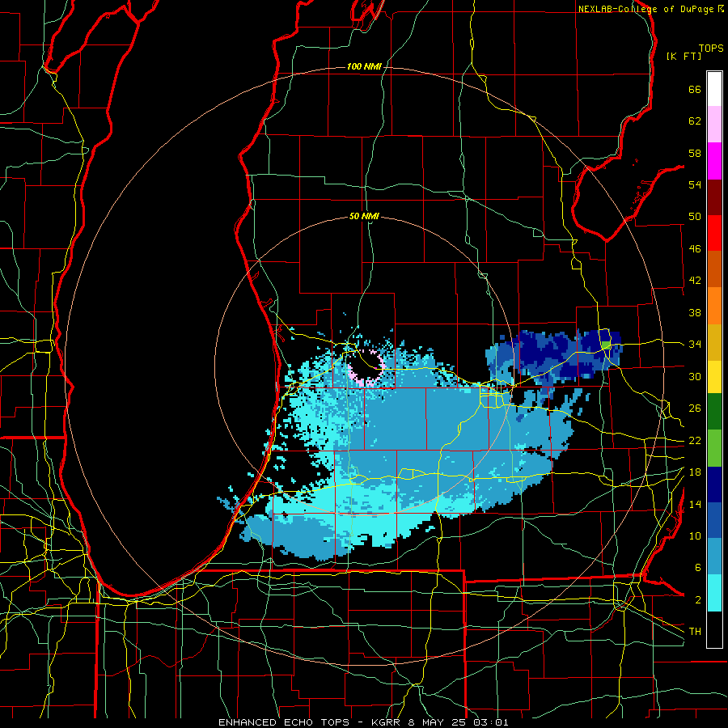
Task: Click the 'ENHANCED ECHO TOPS' product title
Action: [x=284, y=722]
